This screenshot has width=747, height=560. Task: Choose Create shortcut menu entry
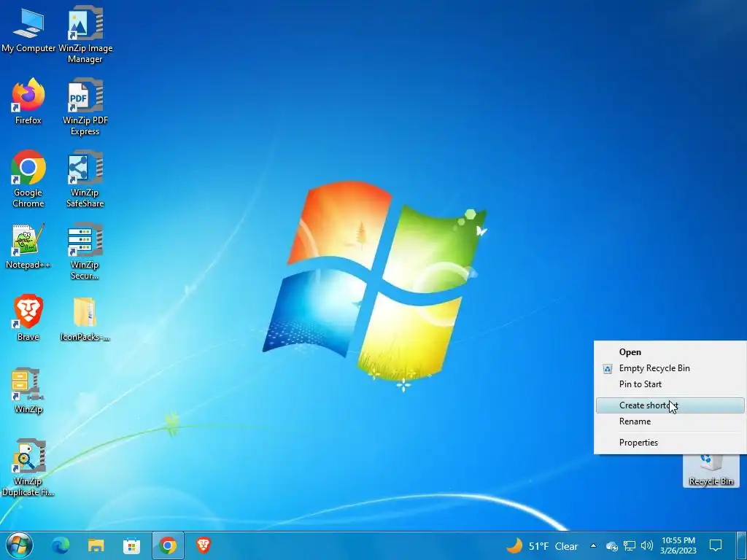click(670, 405)
